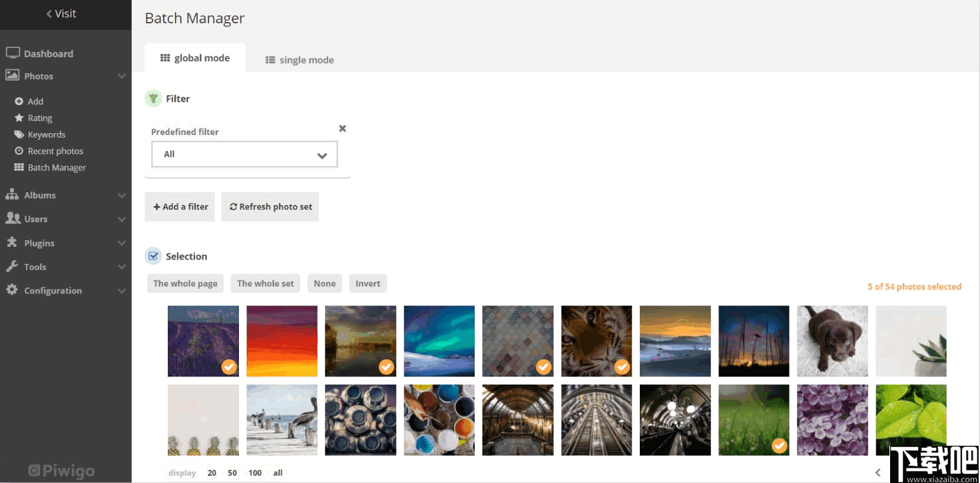Click the museum hall interior thumbnail
The width and height of the screenshot is (980, 483).
pyautogui.click(x=517, y=420)
